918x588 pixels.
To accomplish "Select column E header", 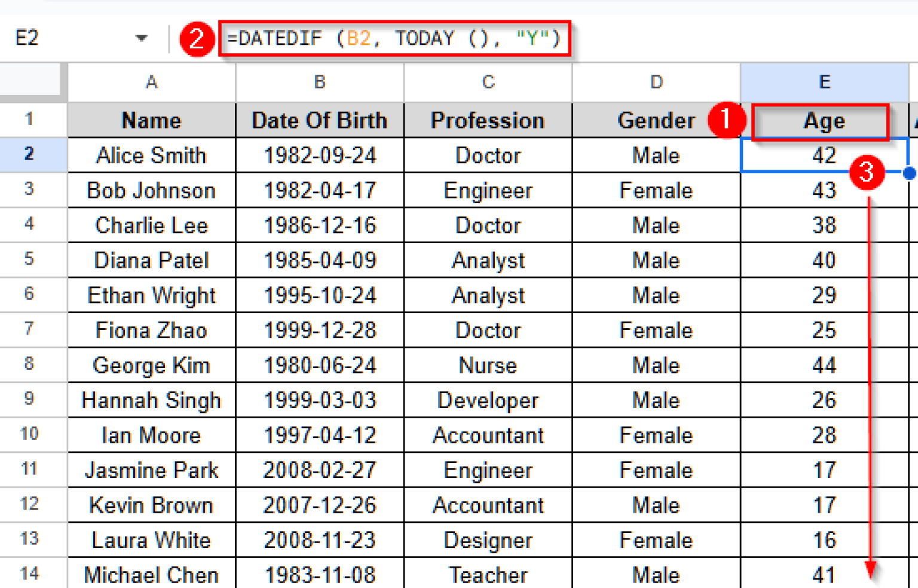I will click(824, 82).
